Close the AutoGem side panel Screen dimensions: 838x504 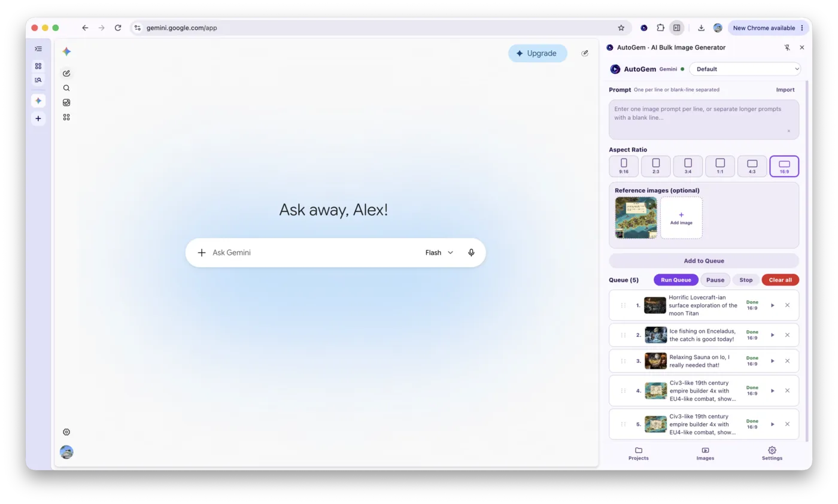click(802, 47)
